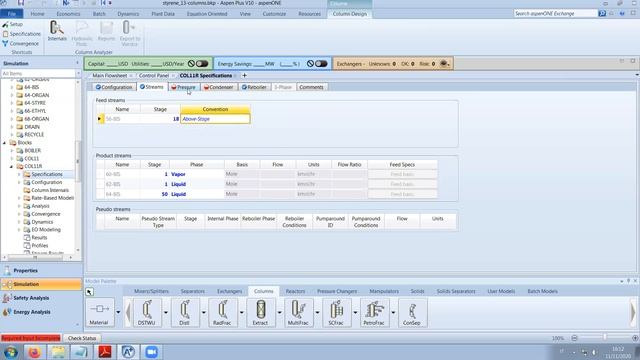Click navigation tree vertical scrollbar
The image size is (640, 360).
click(x=78, y=161)
